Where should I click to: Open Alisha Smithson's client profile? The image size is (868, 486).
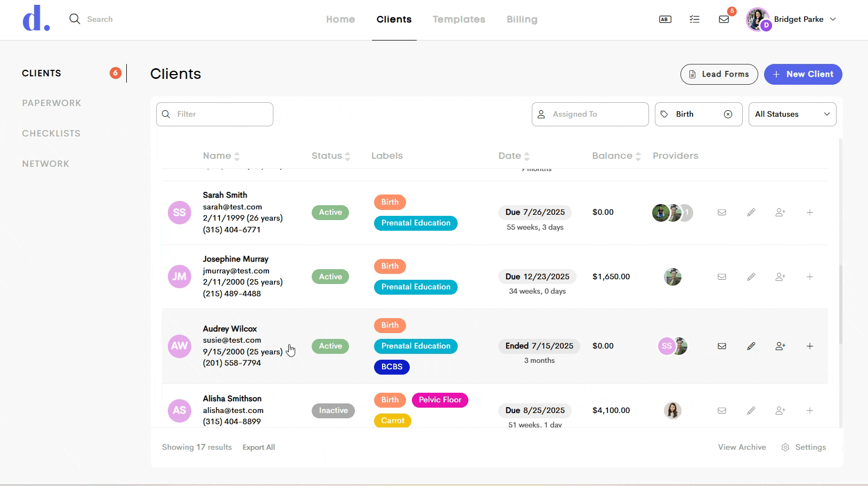(232, 399)
